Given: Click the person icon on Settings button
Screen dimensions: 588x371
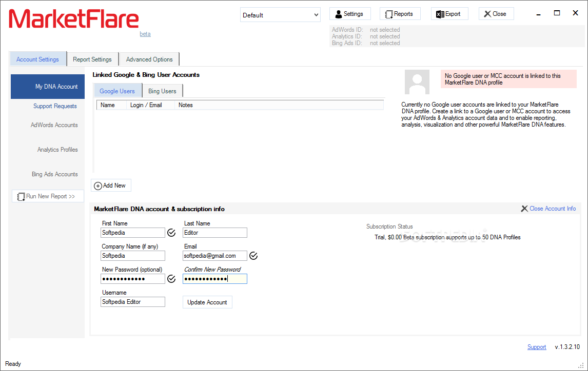Looking at the screenshot, I should coord(338,14).
